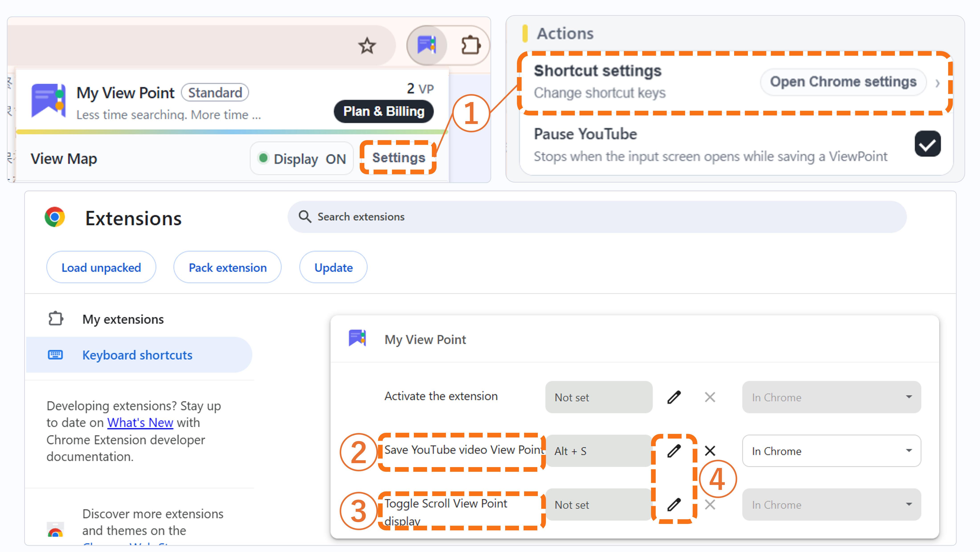This screenshot has width=980, height=552.
Task: Click Open Chrome settings button
Action: tap(843, 82)
